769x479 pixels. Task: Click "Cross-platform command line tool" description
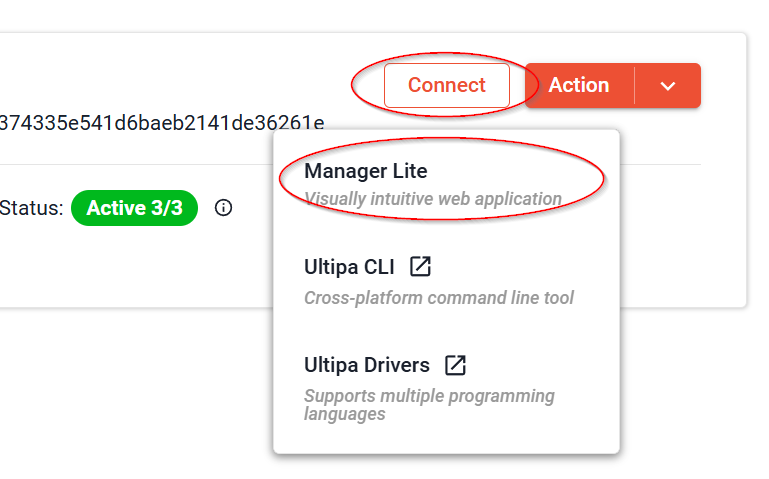pos(438,298)
